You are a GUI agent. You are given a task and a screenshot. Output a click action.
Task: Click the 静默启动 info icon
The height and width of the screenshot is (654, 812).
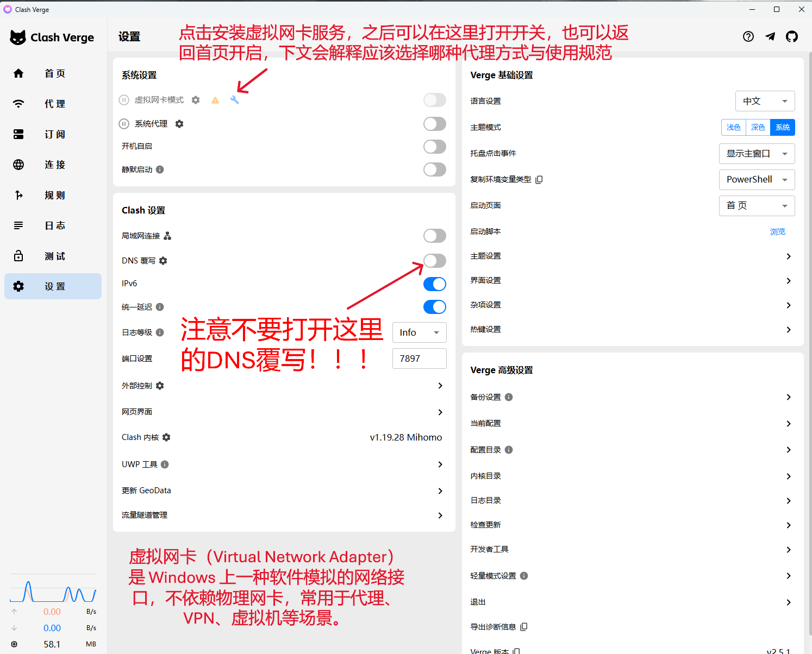click(x=160, y=169)
